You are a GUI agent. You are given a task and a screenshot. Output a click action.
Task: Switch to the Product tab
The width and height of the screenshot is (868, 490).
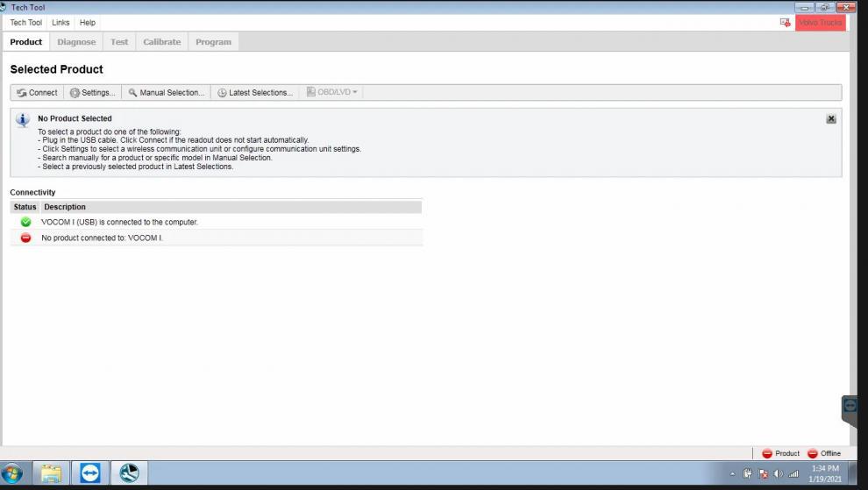click(26, 42)
